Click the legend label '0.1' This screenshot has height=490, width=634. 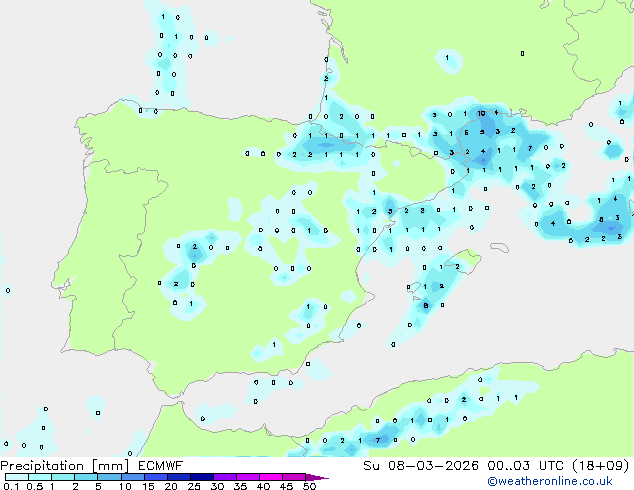coord(11,486)
